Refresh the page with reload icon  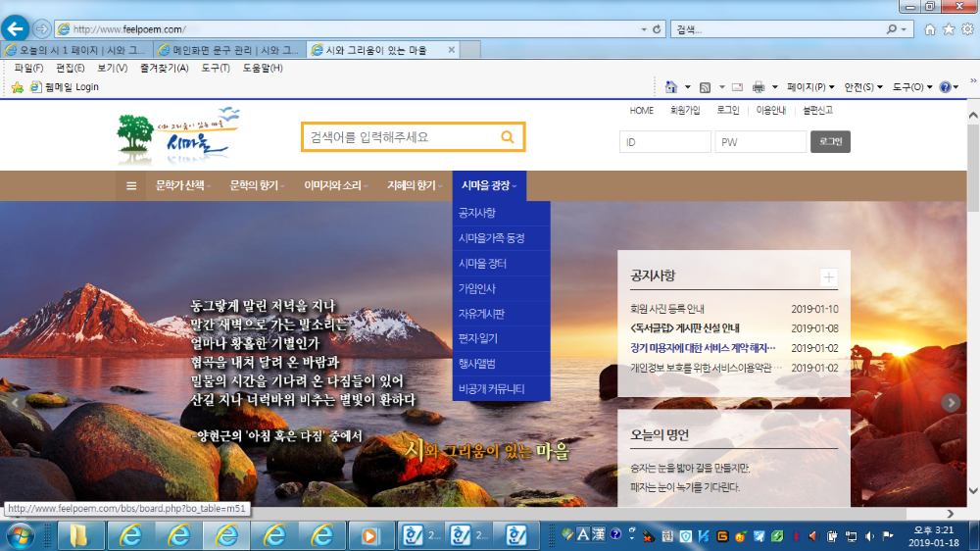click(657, 29)
